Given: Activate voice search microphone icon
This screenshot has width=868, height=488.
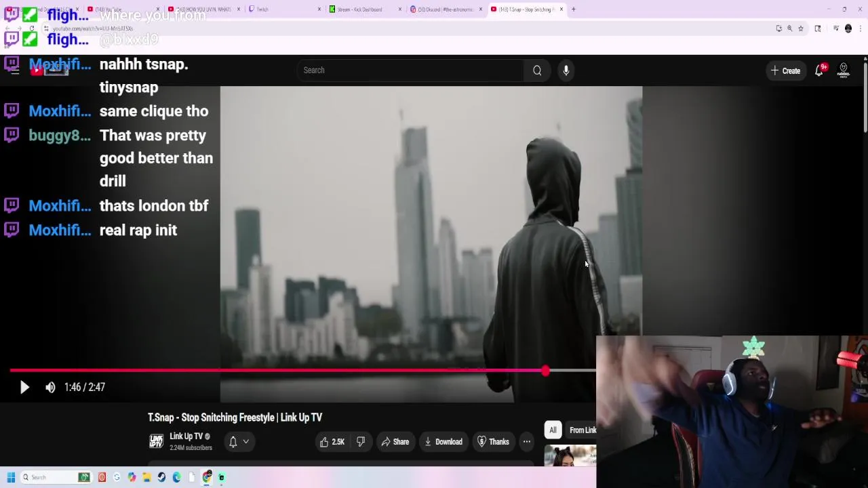Looking at the screenshot, I should [x=566, y=70].
